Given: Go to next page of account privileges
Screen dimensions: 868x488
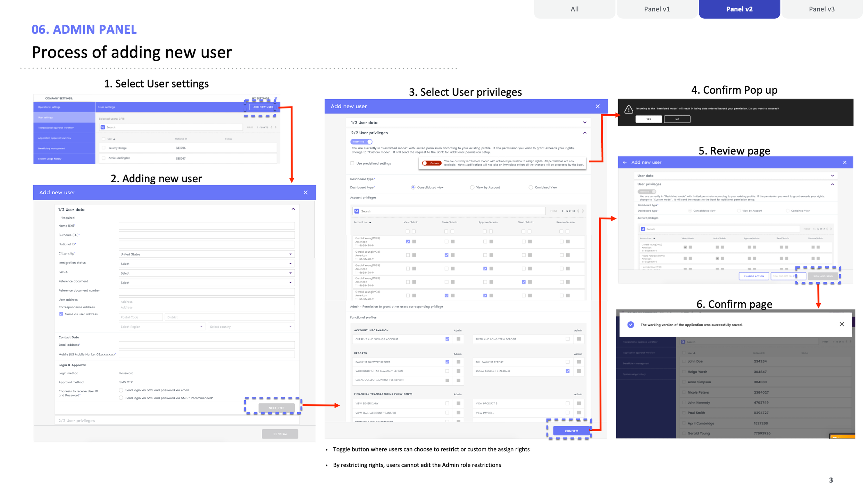Looking at the screenshot, I should [x=583, y=211].
